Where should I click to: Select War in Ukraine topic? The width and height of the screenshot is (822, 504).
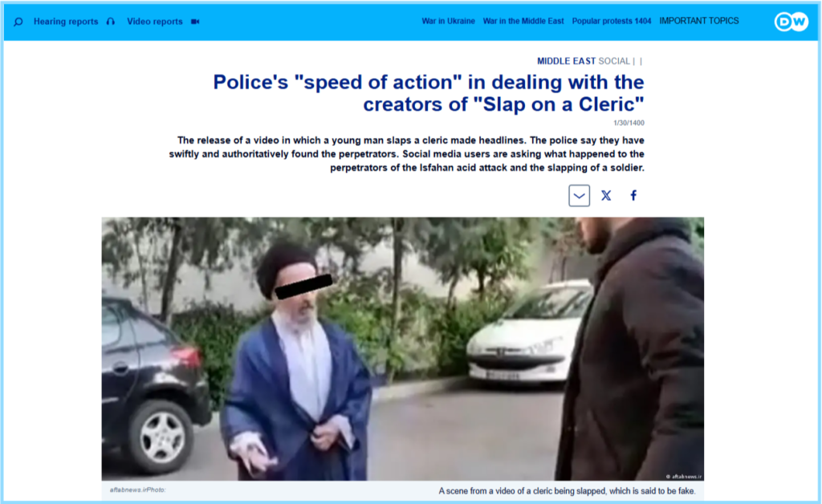tap(448, 21)
